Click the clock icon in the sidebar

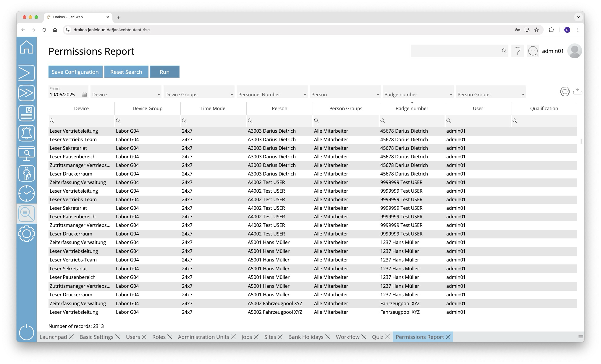click(x=27, y=194)
